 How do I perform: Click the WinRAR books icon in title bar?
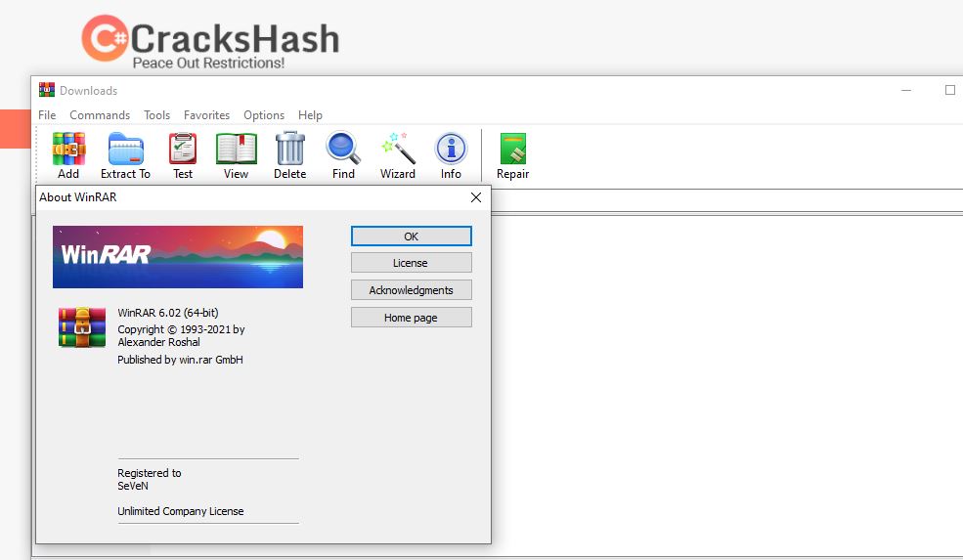[x=47, y=90]
